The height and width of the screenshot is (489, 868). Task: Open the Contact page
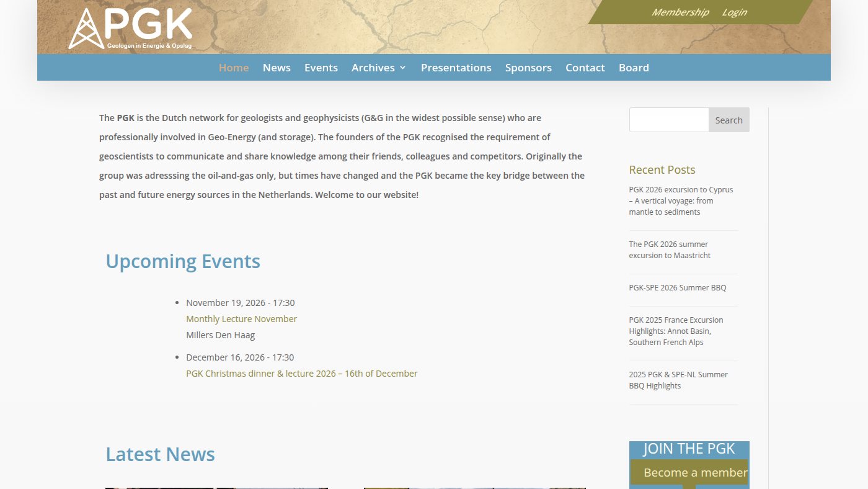585,68
